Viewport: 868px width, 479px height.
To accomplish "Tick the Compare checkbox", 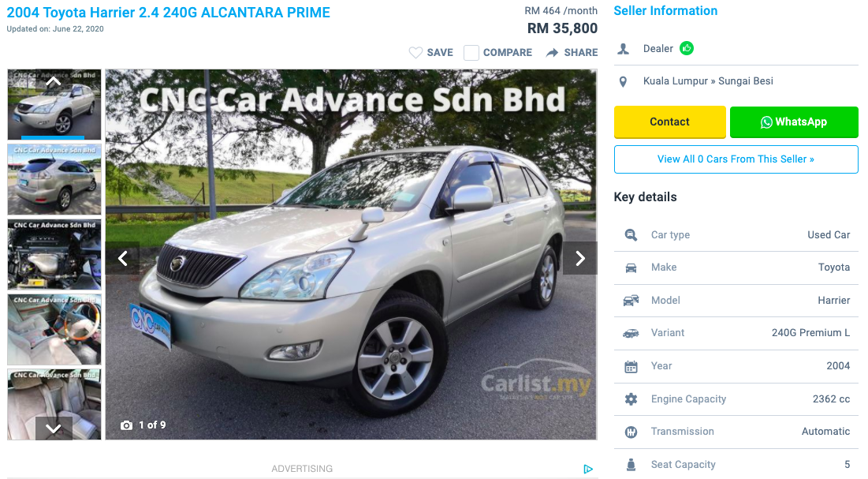I will click(471, 53).
